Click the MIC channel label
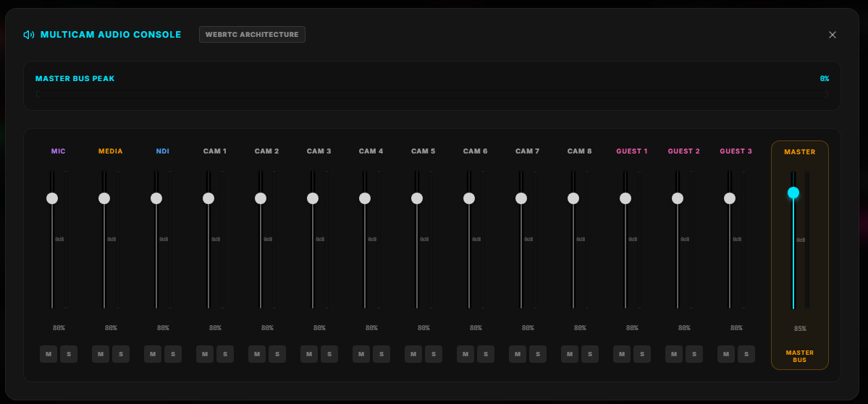The width and height of the screenshot is (868, 404). tap(58, 151)
